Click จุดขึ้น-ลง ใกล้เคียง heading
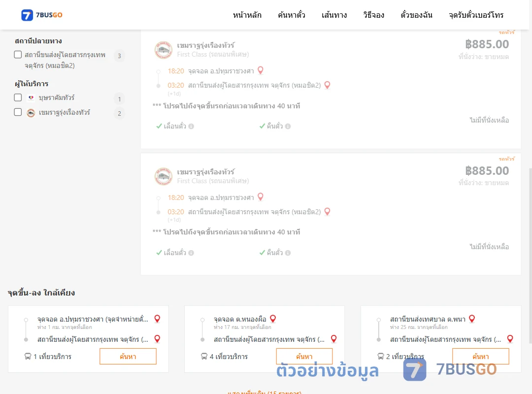 pos(41,293)
